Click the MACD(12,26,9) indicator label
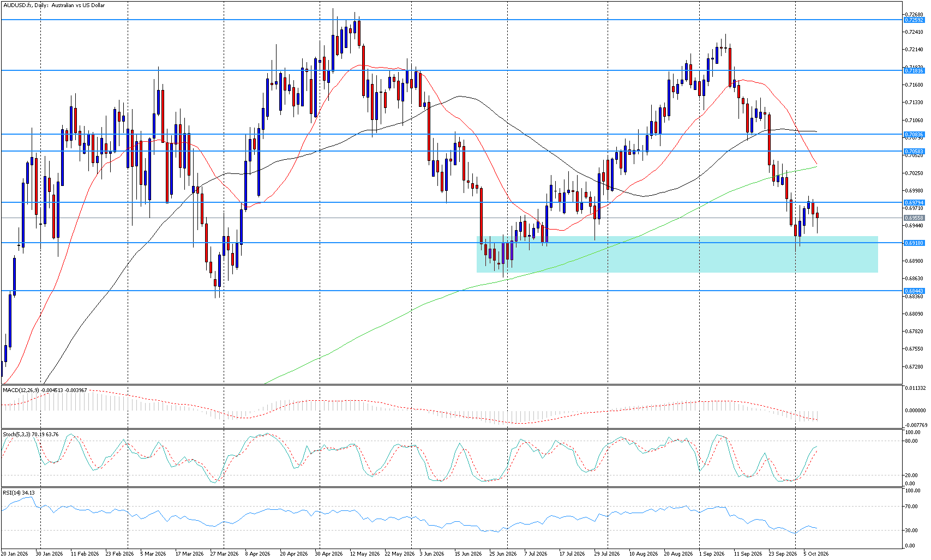Screen dimensions: 931x560 [44, 390]
